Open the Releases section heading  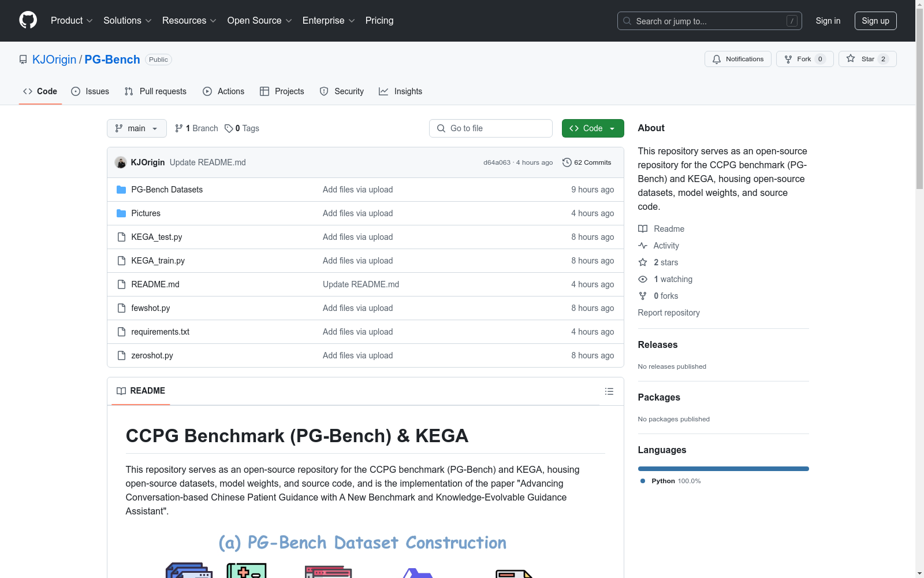(658, 345)
